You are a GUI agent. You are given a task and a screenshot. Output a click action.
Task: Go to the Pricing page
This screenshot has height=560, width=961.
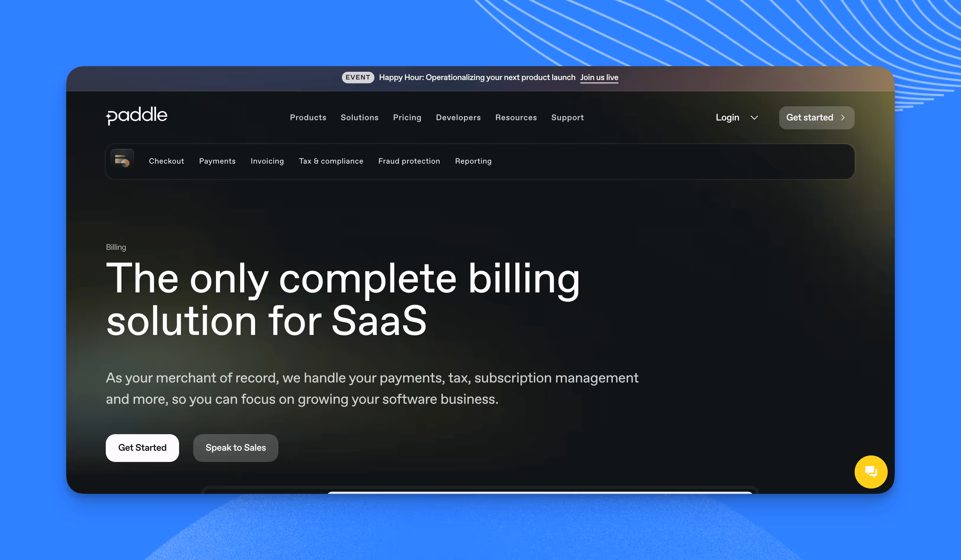click(407, 118)
